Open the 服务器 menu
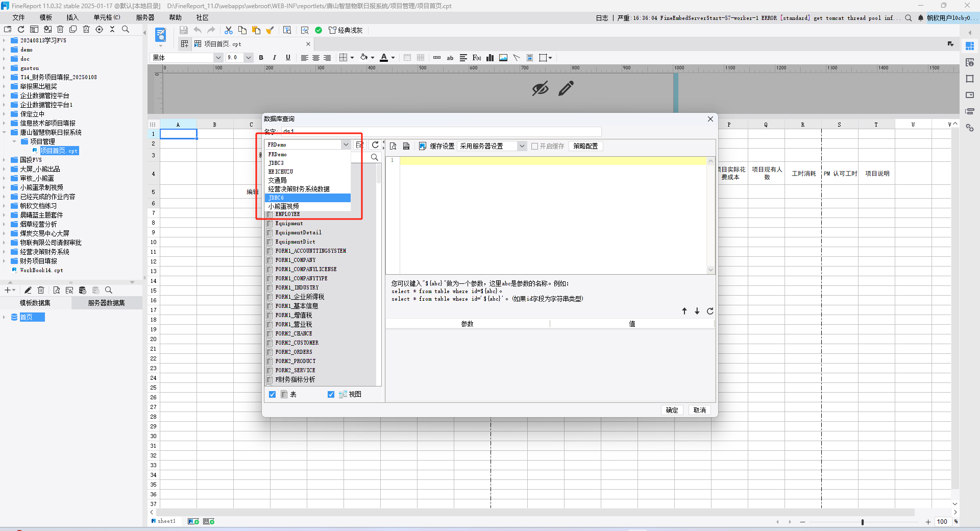This screenshot has height=531, width=980. pyautogui.click(x=145, y=17)
